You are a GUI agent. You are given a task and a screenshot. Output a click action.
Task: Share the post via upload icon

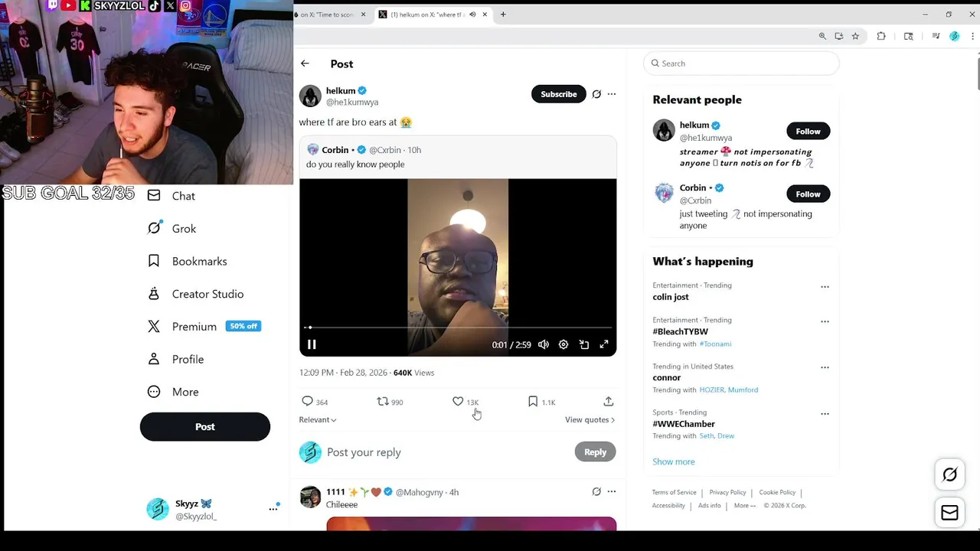click(609, 402)
